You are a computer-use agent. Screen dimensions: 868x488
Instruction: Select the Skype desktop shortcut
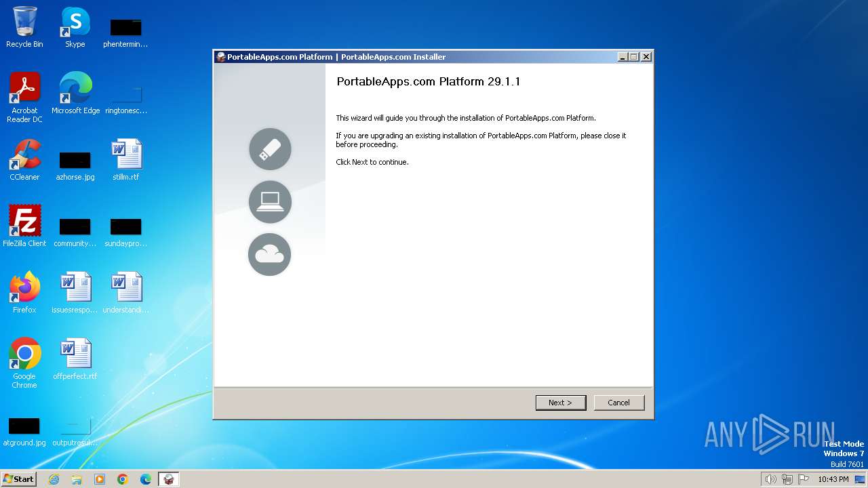point(75,27)
